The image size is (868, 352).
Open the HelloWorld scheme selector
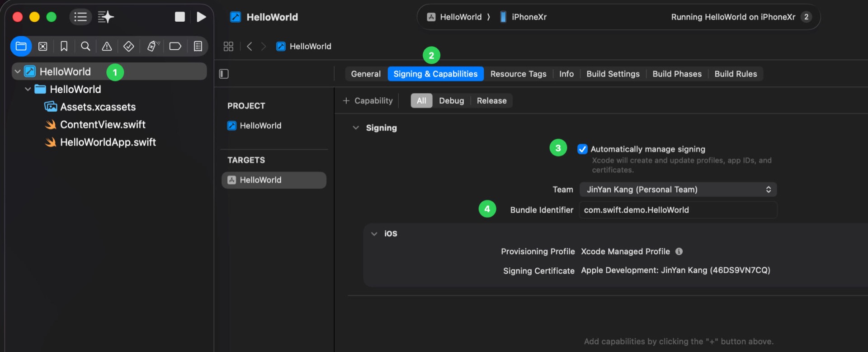455,17
